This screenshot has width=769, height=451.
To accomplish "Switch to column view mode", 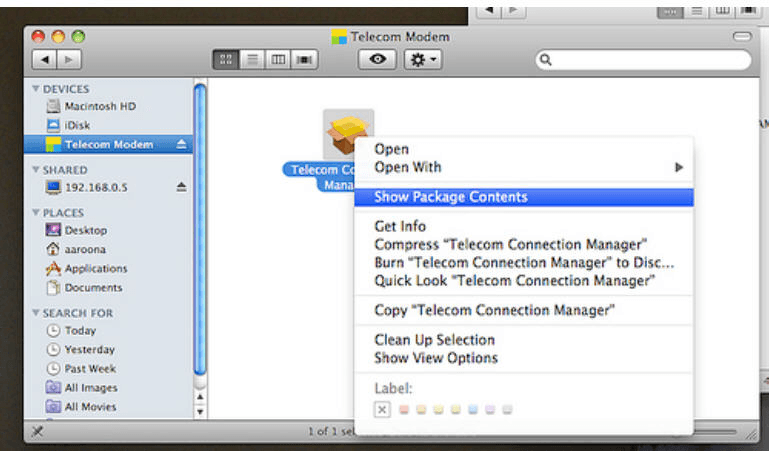I will [278, 60].
